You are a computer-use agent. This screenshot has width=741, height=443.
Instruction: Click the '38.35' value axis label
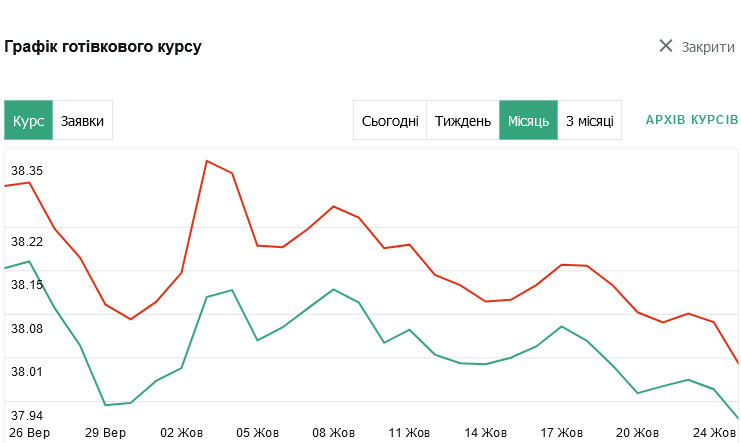coord(27,171)
